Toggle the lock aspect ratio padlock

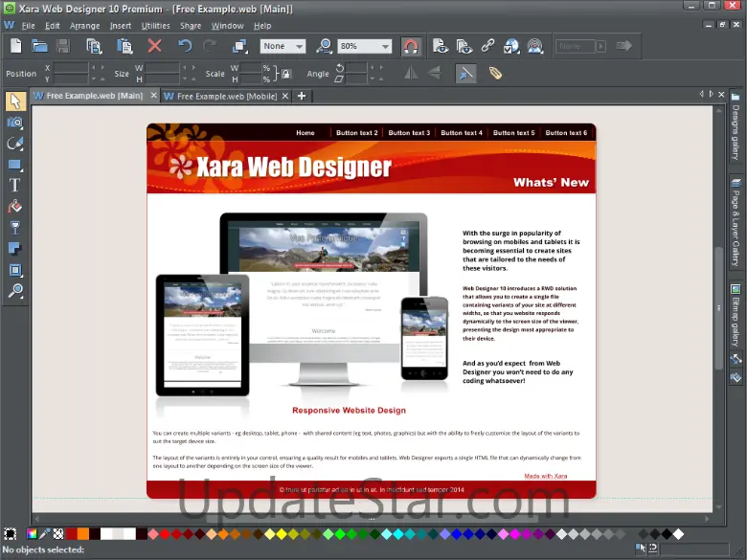pyautogui.click(x=284, y=74)
